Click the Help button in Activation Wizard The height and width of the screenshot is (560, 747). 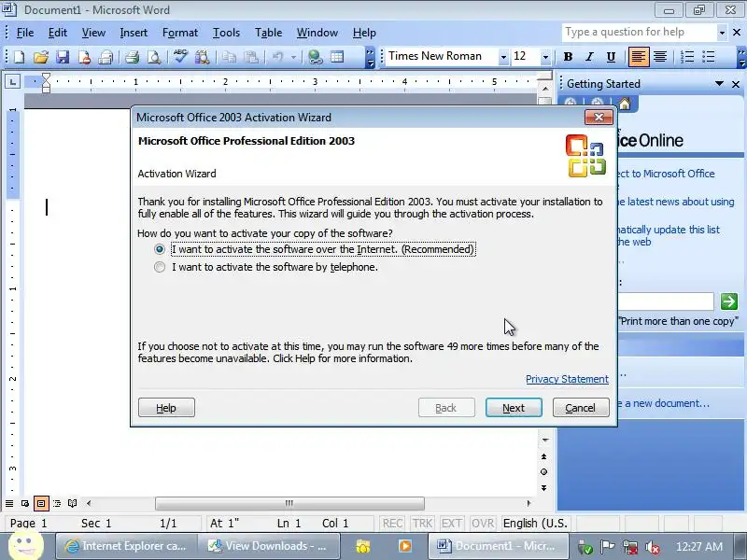166,408
